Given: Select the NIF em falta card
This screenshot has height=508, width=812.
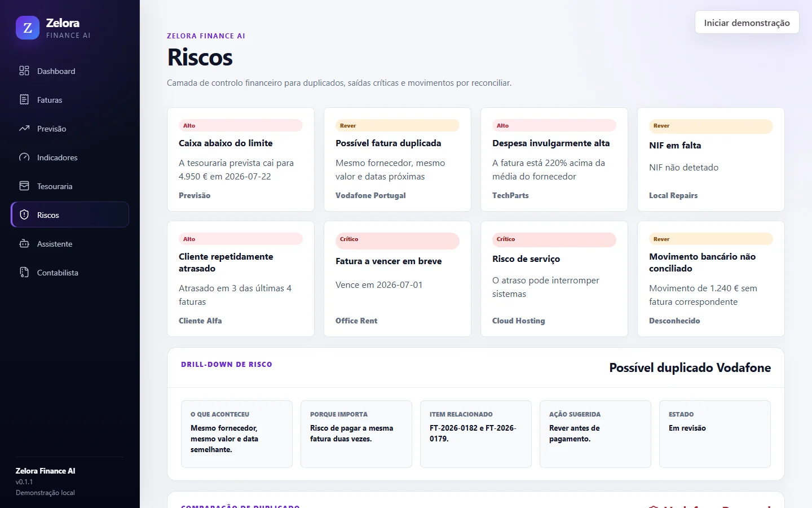Looking at the screenshot, I should tap(711, 159).
